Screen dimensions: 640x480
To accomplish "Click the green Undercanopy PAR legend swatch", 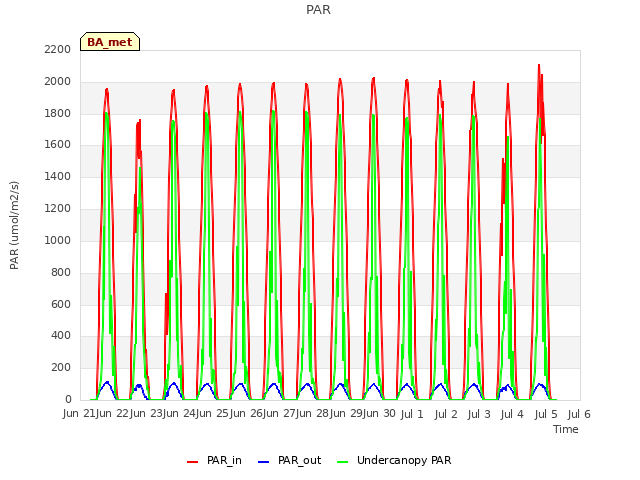I will tap(343, 462).
